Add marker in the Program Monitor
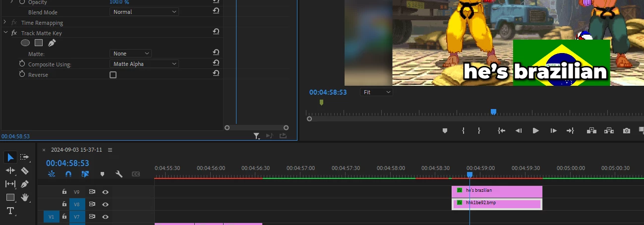The width and height of the screenshot is (644, 225). (x=445, y=131)
